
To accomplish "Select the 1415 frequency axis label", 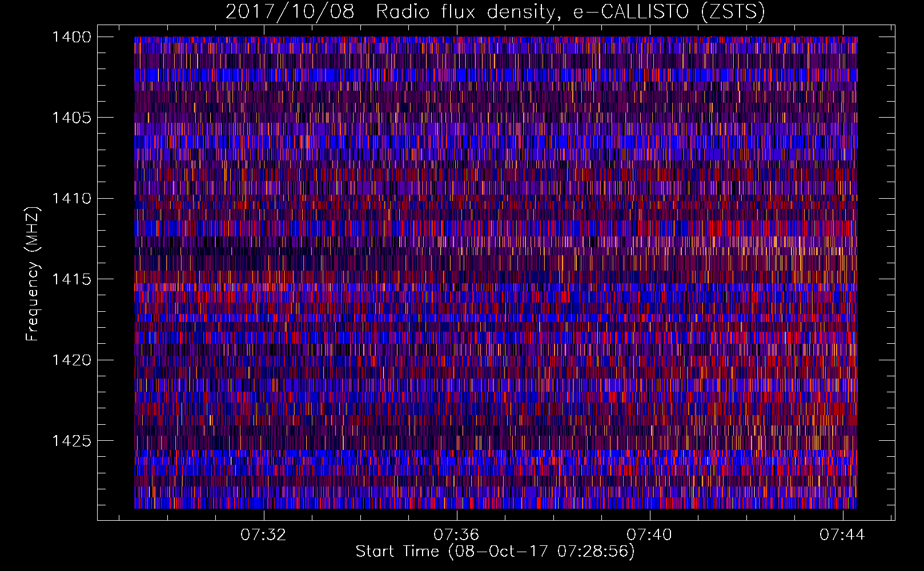I will 71,279.
